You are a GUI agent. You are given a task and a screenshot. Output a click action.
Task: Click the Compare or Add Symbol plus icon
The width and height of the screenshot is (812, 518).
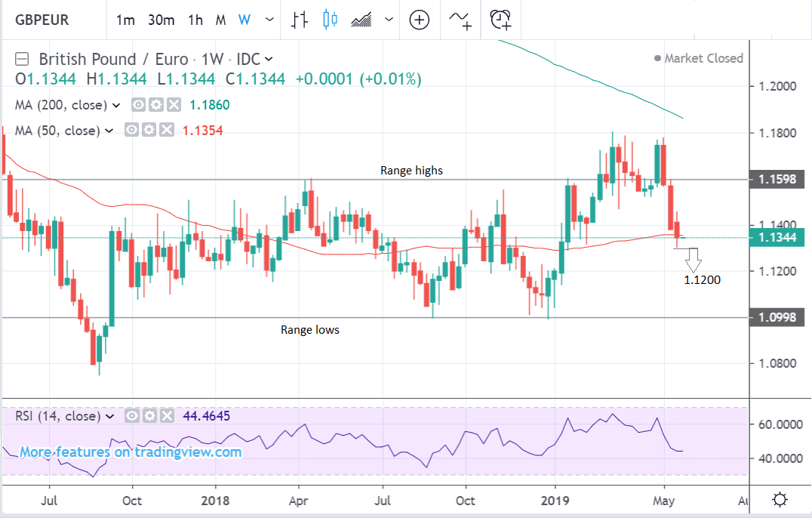(420, 20)
